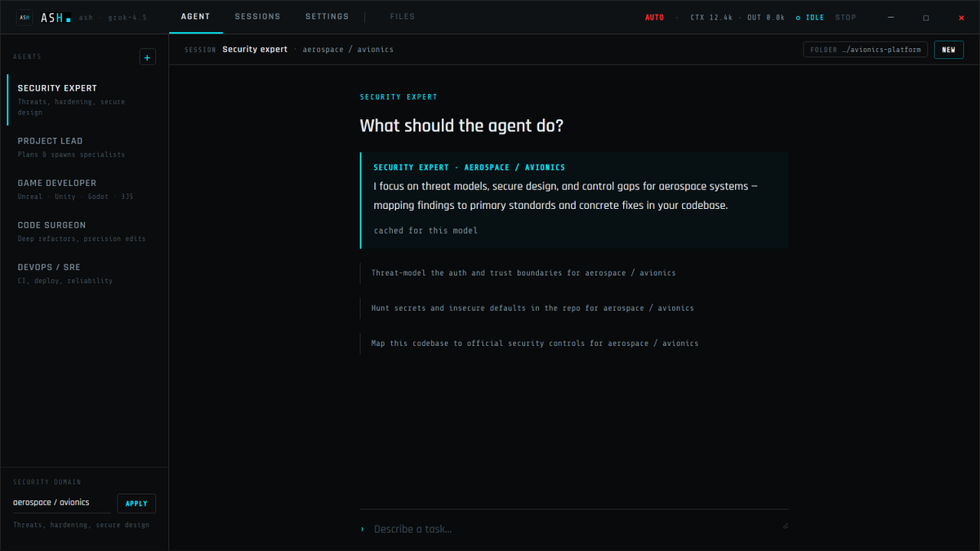Screen dimensions: 980x551
Task: Toggle AUTO mode
Action: 654,17
